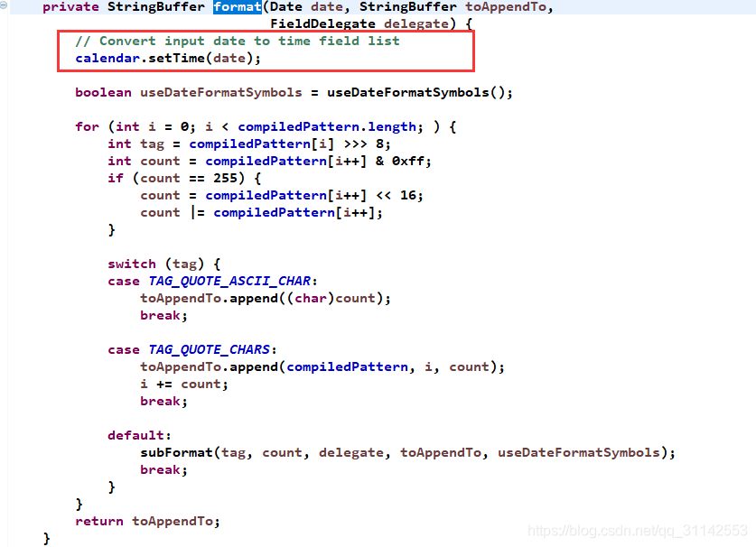The image size is (756, 547).
Task: Click '(char)' cast keyword
Action: click(311, 298)
